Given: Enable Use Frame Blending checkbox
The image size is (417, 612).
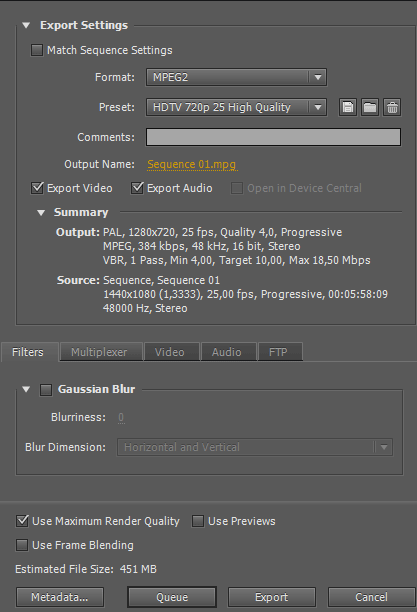Looking at the screenshot, I should click(22, 545).
